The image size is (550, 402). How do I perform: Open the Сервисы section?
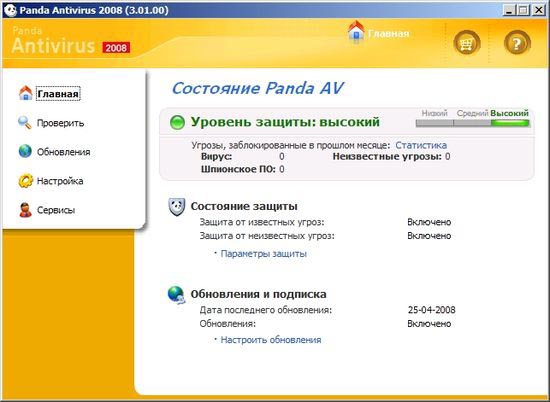point(56,210)
